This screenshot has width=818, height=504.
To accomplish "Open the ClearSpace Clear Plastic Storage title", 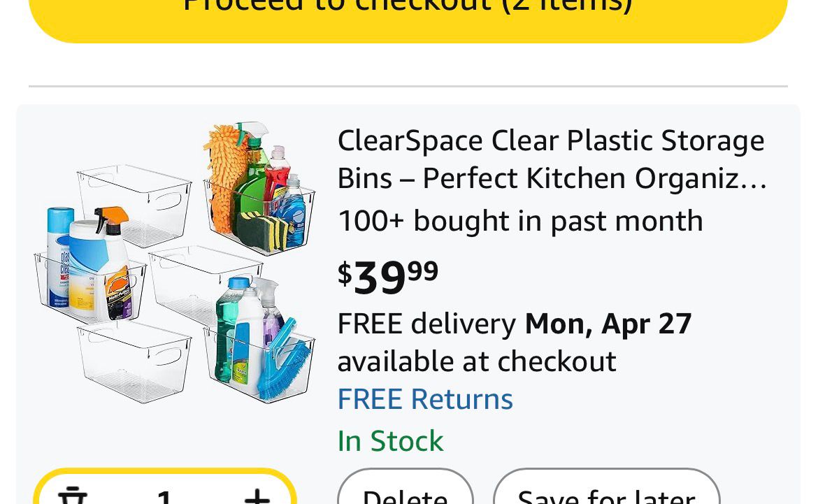I will 551,141.
